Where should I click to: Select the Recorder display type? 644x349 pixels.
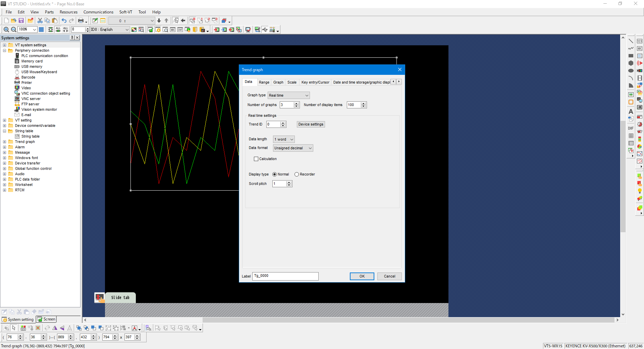point(297,174)
